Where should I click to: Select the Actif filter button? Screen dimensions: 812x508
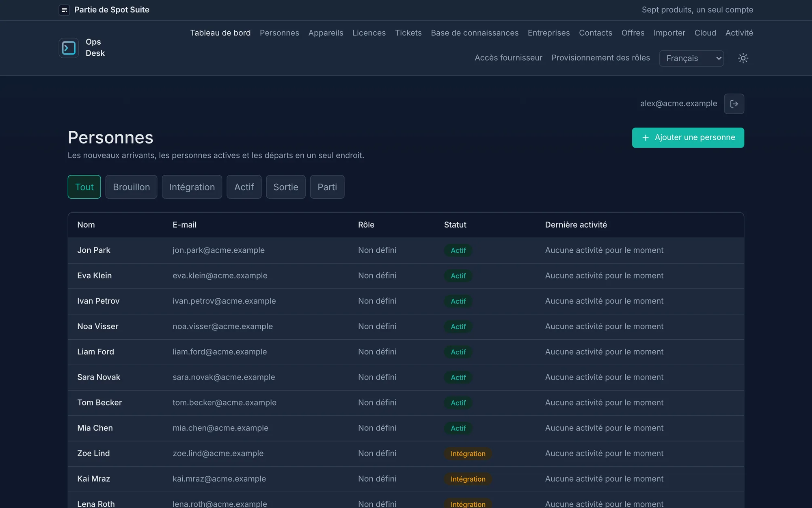click(244, 187)
